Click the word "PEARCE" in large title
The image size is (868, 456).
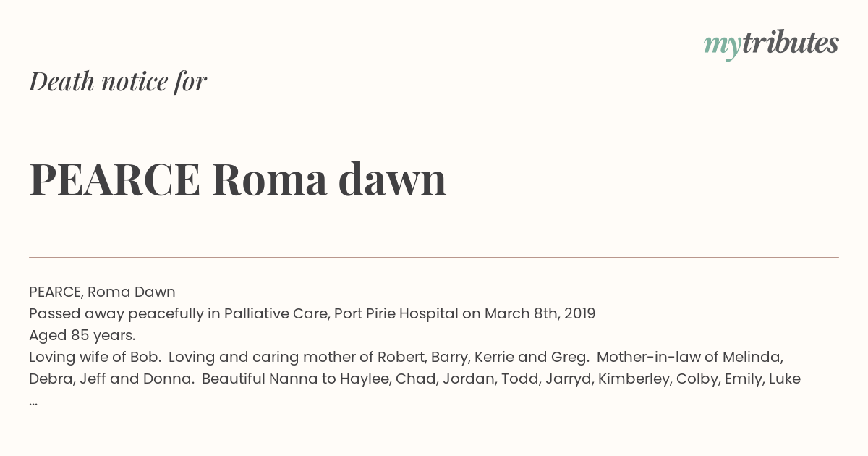(x=115, y=180)
